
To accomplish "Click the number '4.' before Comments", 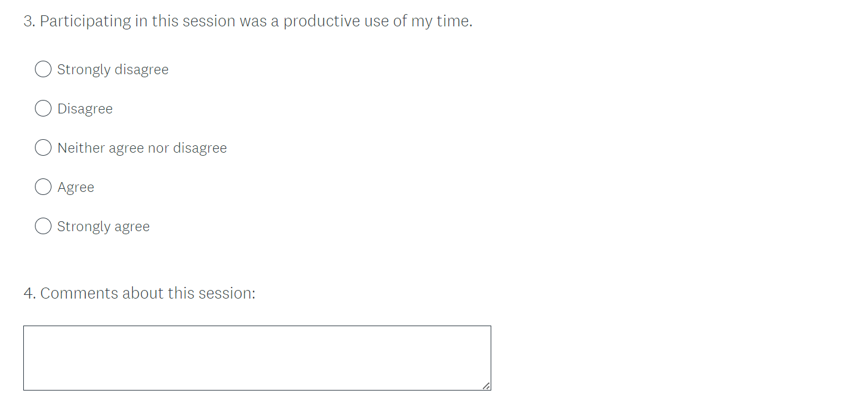I will point(30,294).
